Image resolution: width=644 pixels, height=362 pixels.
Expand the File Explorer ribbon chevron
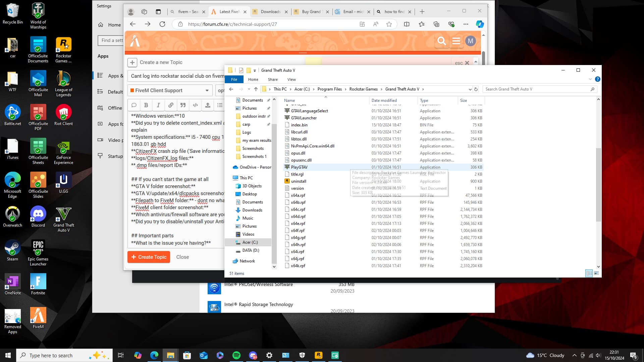point(590,79)
